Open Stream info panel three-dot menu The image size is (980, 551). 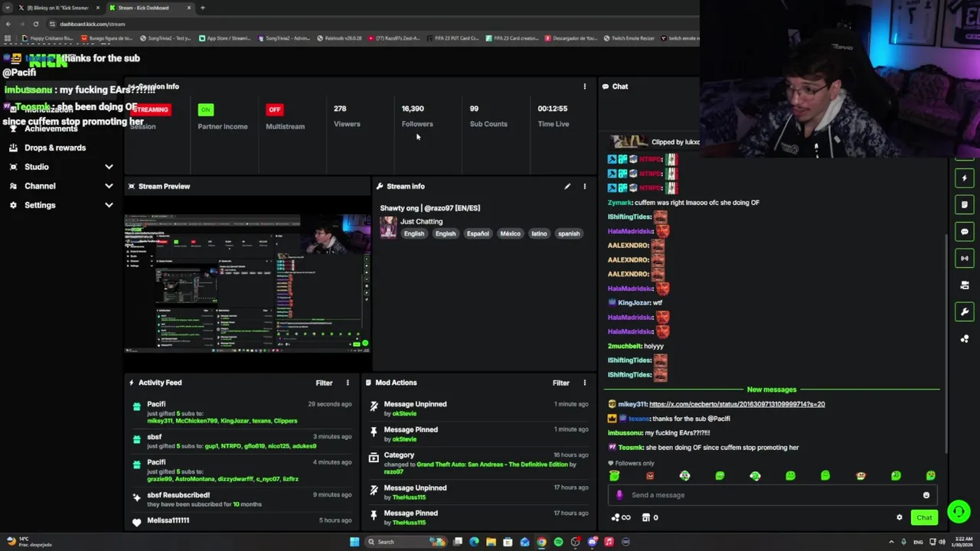pyautogui.click(x=584, y=186)
